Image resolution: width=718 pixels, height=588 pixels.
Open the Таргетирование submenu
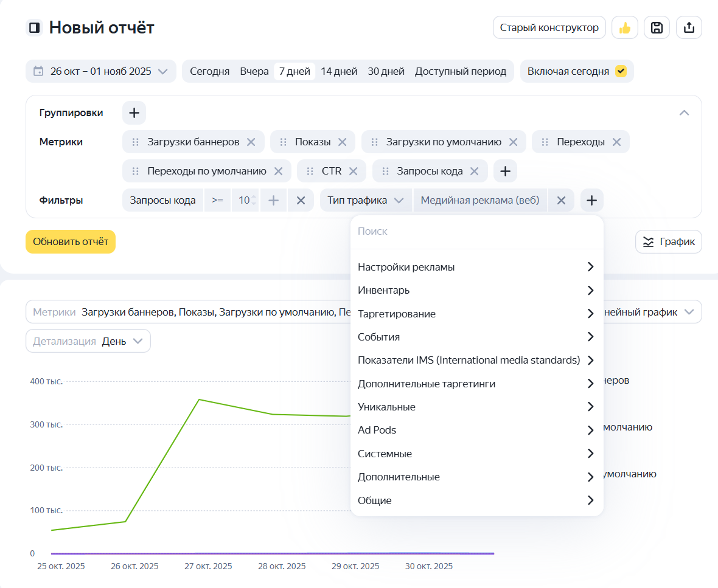click(x=476, y=314)
